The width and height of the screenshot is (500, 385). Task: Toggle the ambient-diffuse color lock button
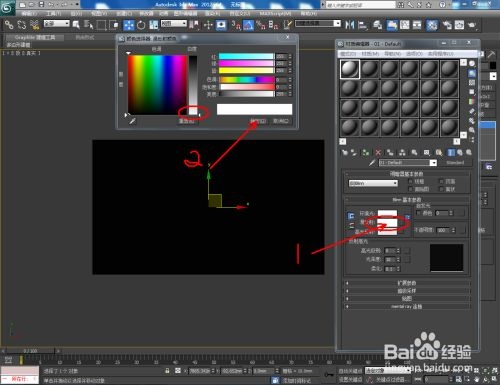pyautogui.click(x=351, y=216)
